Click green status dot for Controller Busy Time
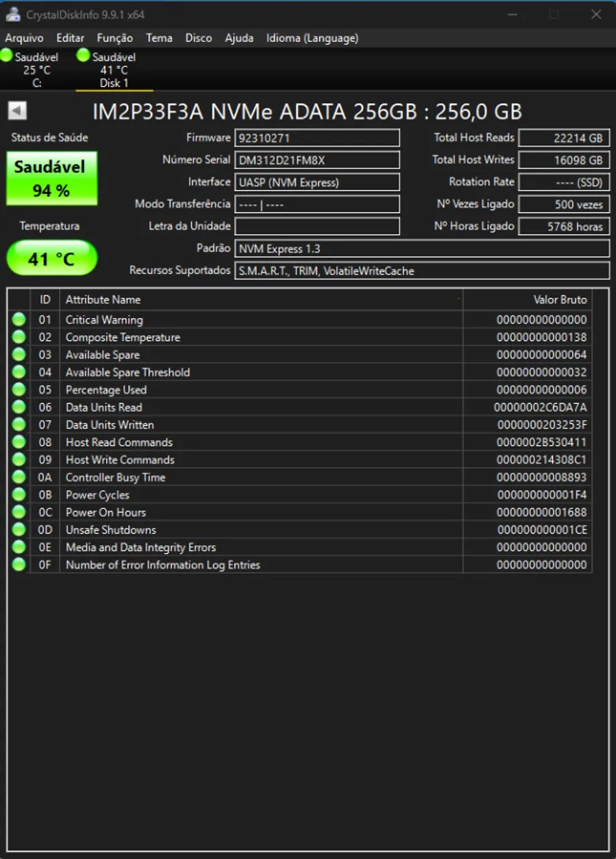This screenshot has width=616, height=859. 19,477
